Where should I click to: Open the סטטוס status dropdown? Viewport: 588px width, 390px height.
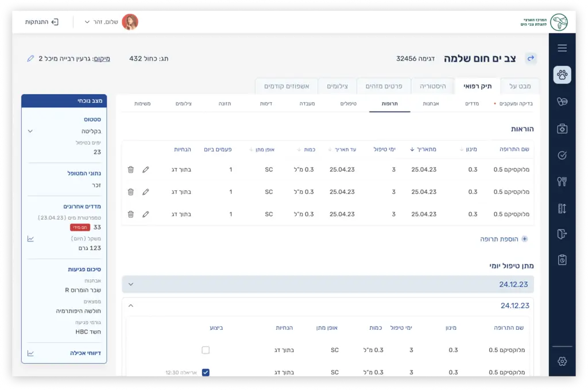click(x=30, y=131)
